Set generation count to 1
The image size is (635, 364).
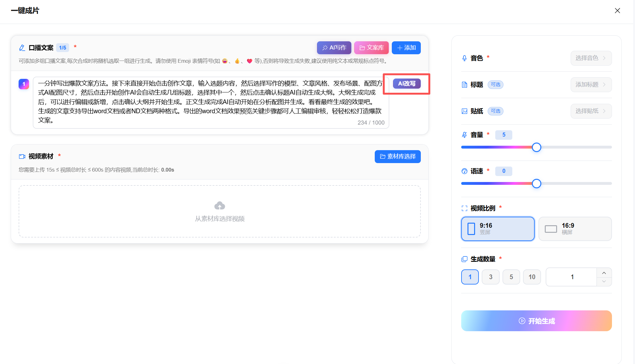pyautogui.click(x=470, y=277)
